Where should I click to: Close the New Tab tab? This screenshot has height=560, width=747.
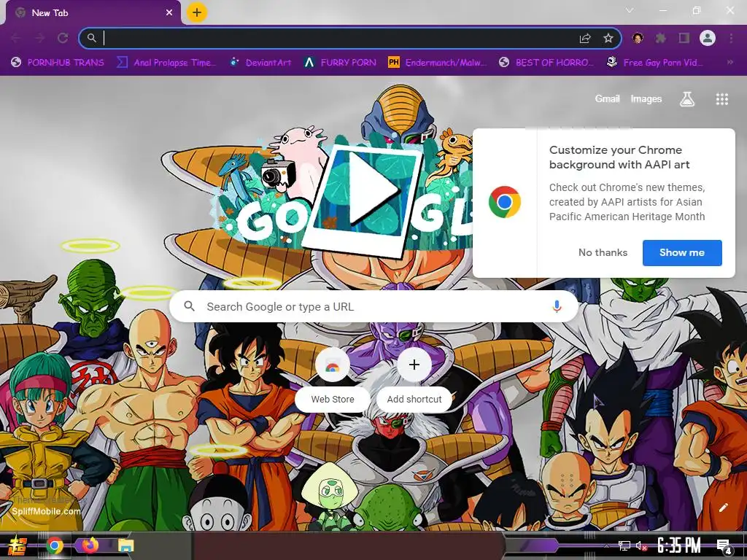(x=169, y=13)
